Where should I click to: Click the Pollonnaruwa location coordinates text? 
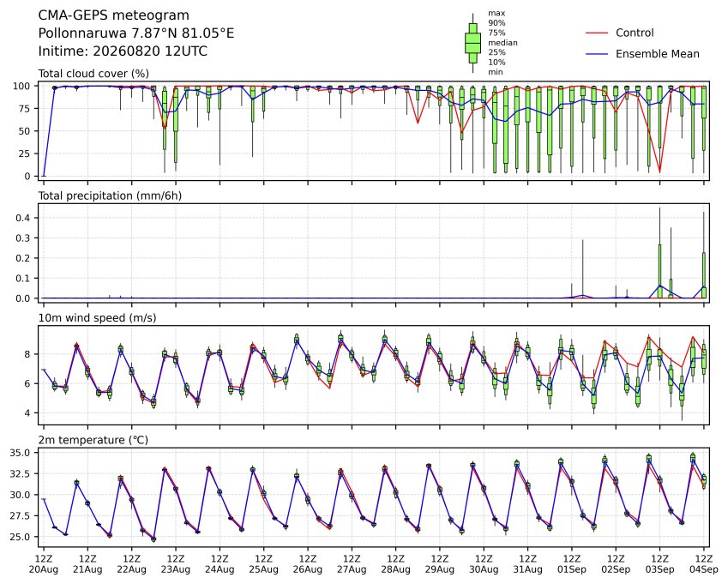click(x=136, y=33)
